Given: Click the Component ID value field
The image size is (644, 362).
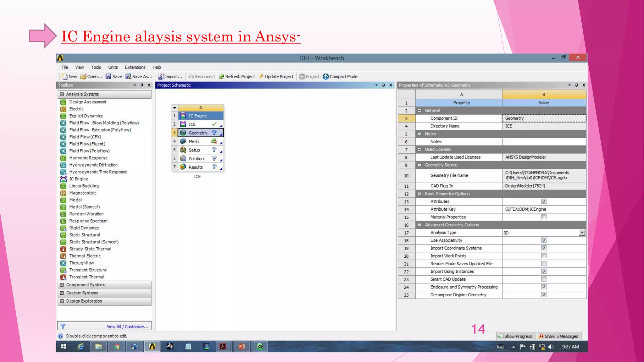Looking at the screenshot, I should (x=544, y=118).
